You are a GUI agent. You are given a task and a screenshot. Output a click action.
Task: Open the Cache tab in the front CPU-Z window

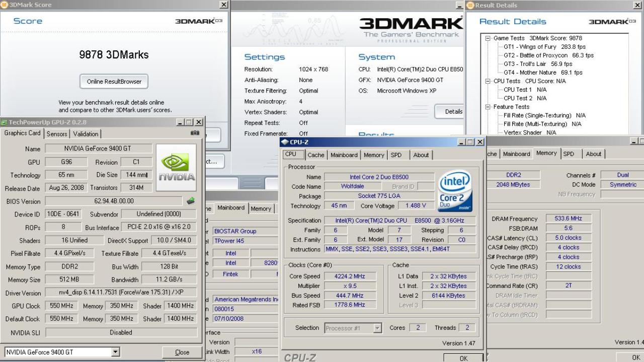click(316, 155)
